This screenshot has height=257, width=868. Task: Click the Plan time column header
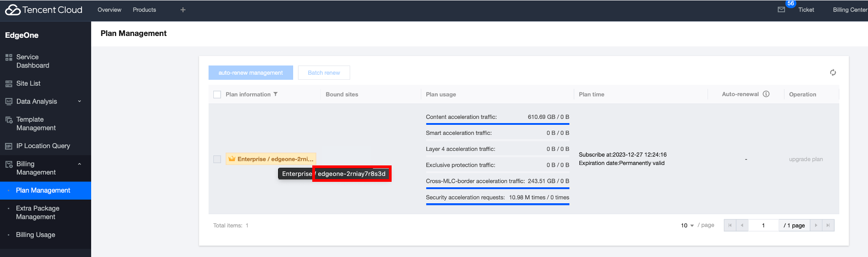591,94
